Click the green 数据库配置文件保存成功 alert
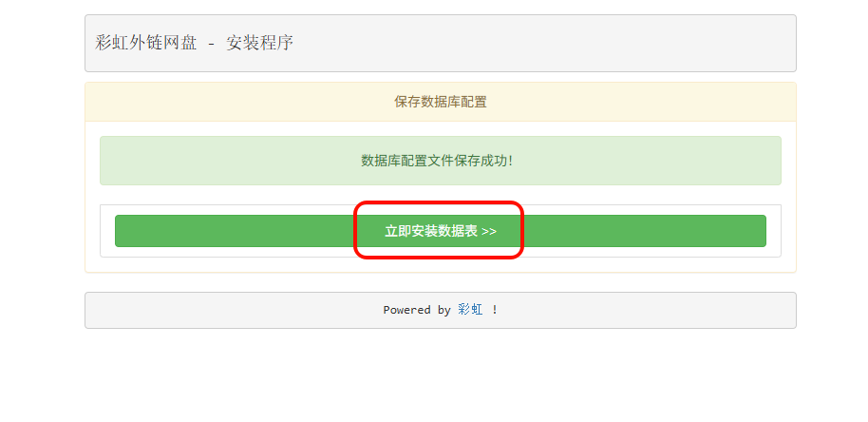 440,161
